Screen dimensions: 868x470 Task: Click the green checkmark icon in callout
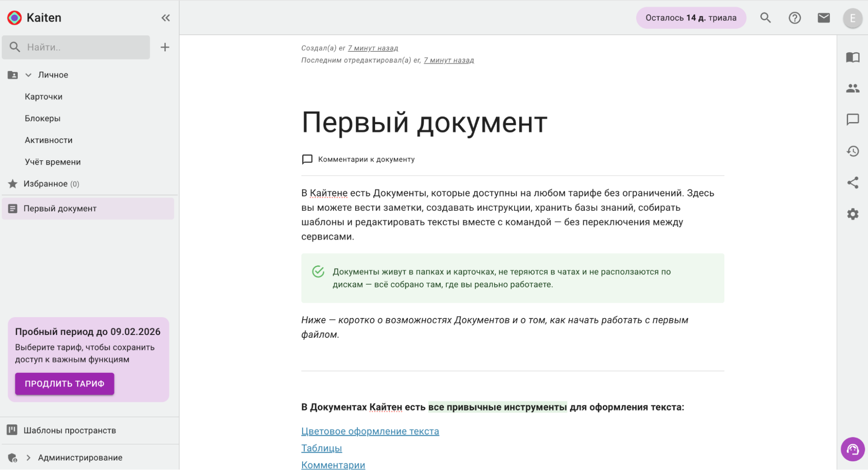click(318, 272)
